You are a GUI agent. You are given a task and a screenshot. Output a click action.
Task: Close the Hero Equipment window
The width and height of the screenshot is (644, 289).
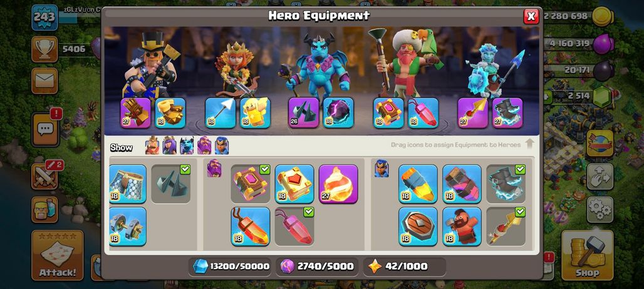531,16
